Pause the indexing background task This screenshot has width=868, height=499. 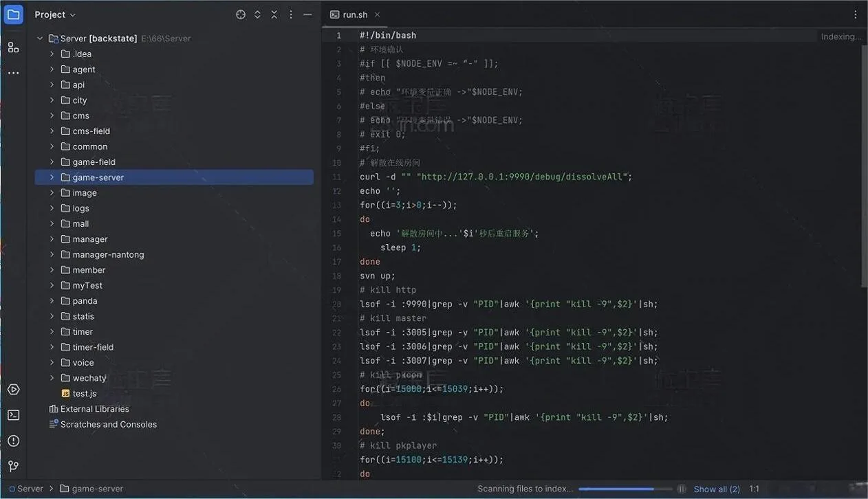click(x=682, y=489)
